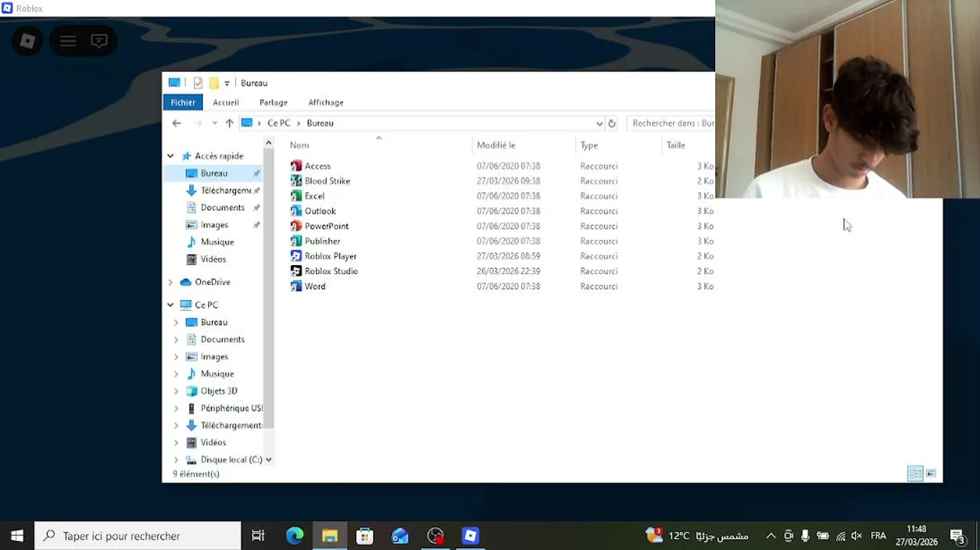Select Bureau under Accès rapide
980x550 pixels.
coord(214,173)
